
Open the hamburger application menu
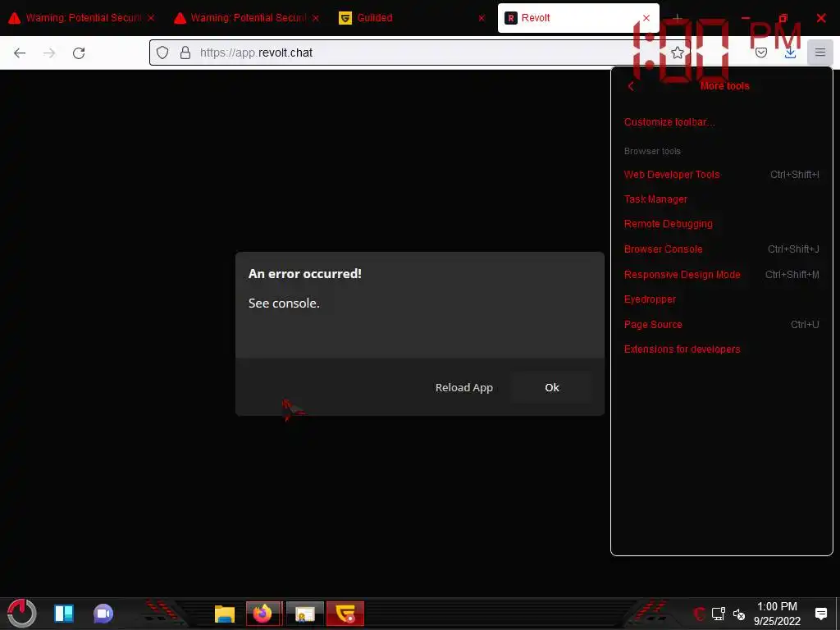click(820, 52)
